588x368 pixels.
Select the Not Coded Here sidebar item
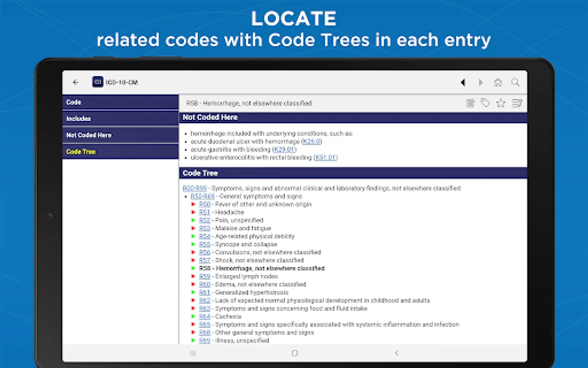point(120,135)
